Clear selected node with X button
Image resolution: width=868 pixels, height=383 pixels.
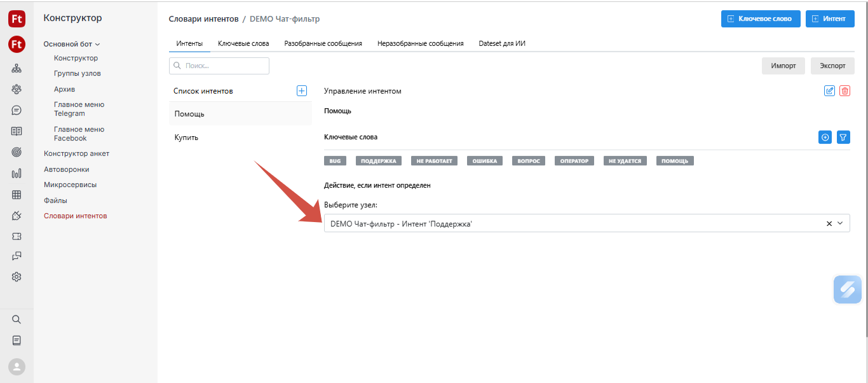(829, 223)
